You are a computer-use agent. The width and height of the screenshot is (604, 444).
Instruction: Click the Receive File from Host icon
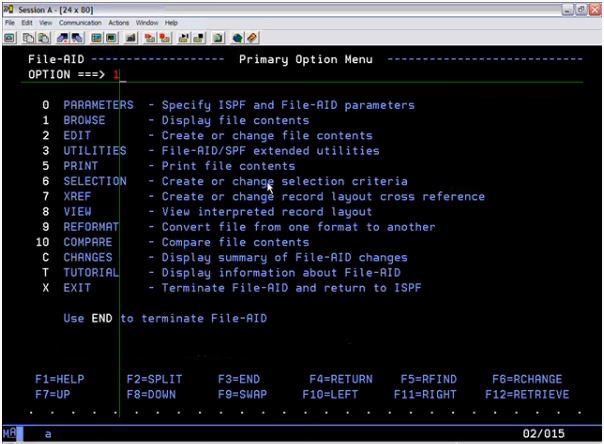(x=77, y=38)
